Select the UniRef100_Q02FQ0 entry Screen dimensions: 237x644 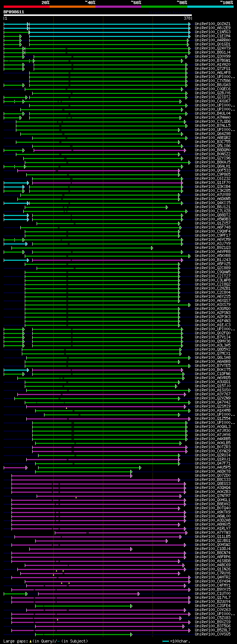coord(213,333)
